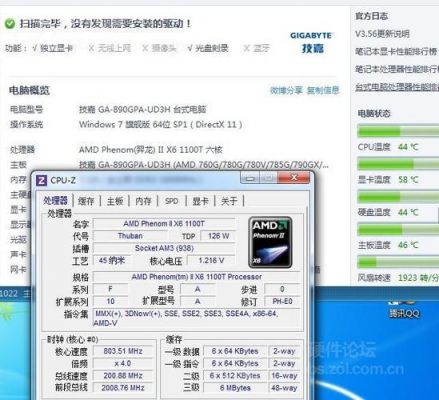Click the 硬盘温度 green progress bar
This screenshot has height=400, width=439.
click(x=398, y=197)
